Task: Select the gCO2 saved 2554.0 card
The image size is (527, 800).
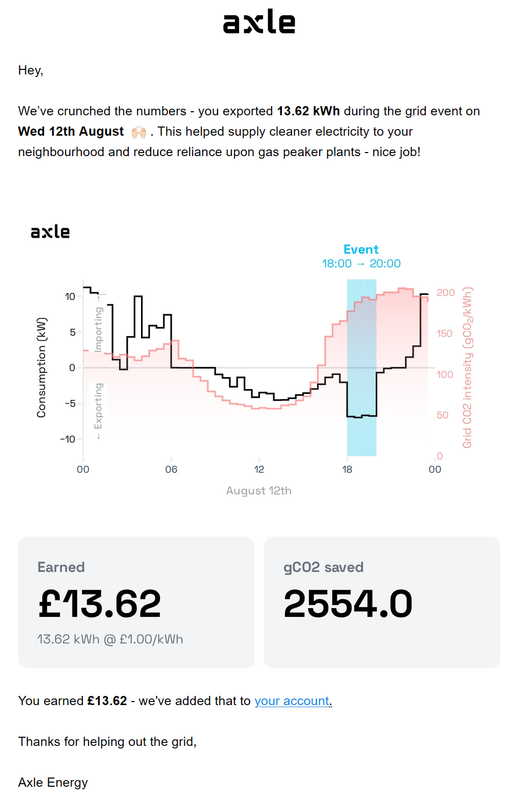Action: (x=382, y=602)
